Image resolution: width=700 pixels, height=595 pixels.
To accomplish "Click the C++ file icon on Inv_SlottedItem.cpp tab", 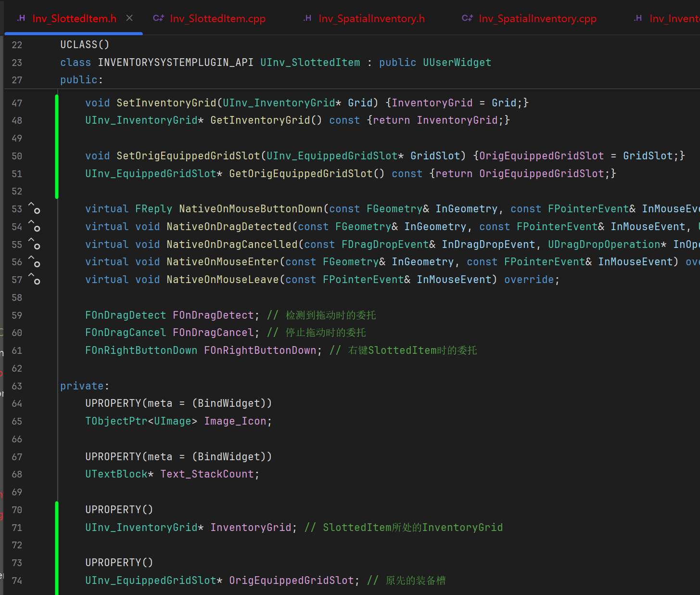I will (x=158, y=18).
